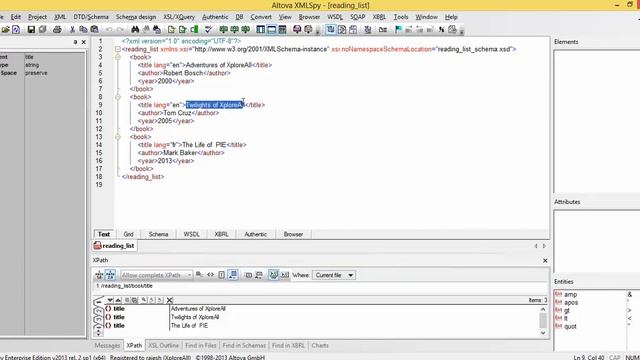Click the Find binoculars icon
This screenshot has width=640, height=360.
coord(135,29)
